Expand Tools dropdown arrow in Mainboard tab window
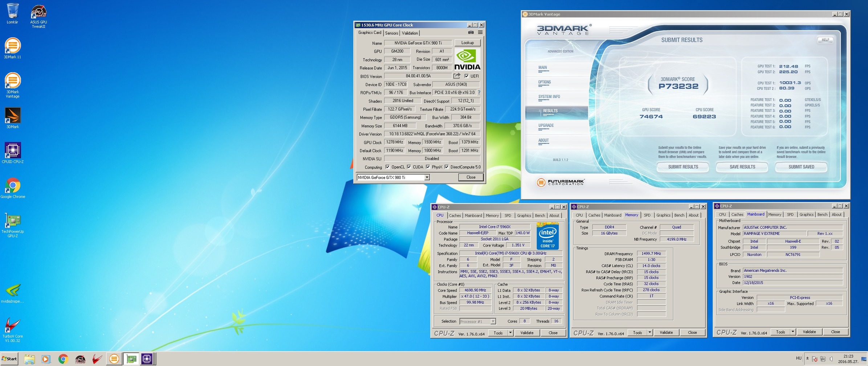This screenshot has height=366, width=868. click(792, 332)
